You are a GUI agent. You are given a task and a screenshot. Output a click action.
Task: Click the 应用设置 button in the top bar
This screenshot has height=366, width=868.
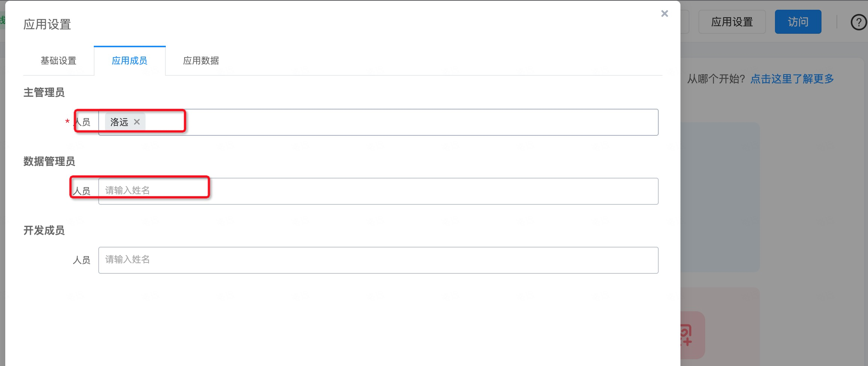click(732, 22)
